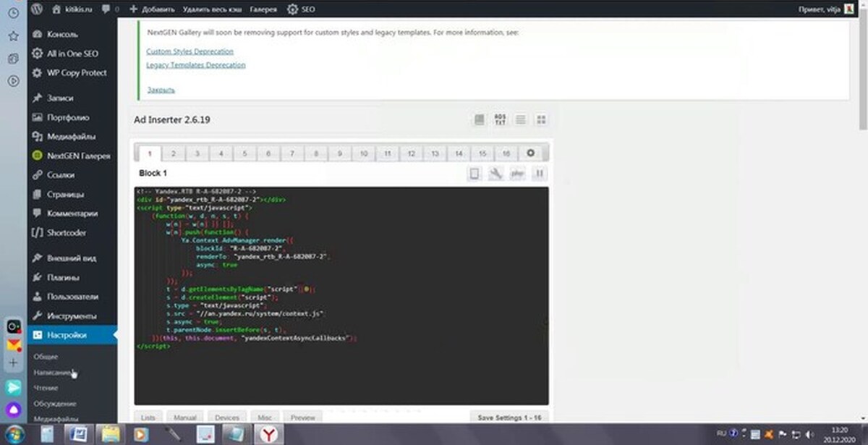Click the Manual button below editor
The image size is (868, 445).
pyautogui.click(x=185, y=418)
